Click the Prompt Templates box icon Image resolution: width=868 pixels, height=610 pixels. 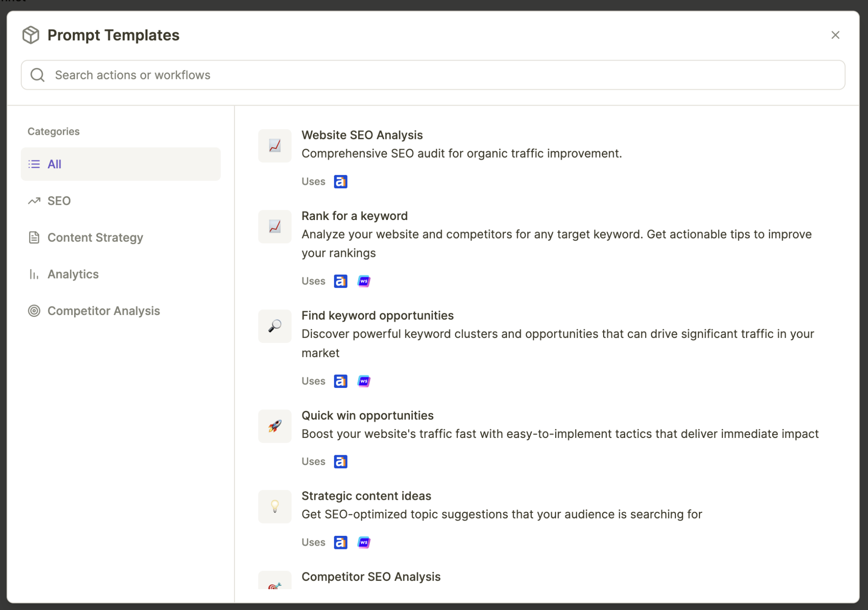pyautogui.click(x=30, y=34)
